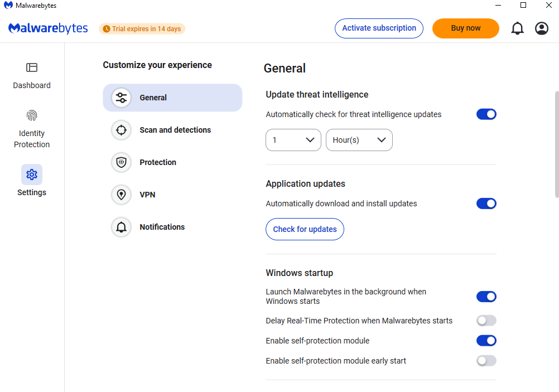Click the Malwarebytes title bar app icon
The height and width of the screenshot is (392, 559).
point(8,6)
